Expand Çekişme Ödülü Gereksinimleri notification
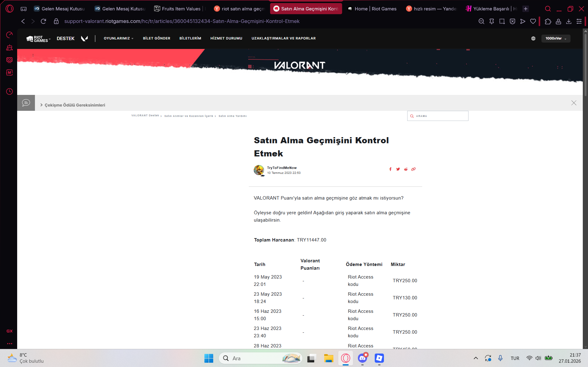The image size is (588, 367). point(73,105)
